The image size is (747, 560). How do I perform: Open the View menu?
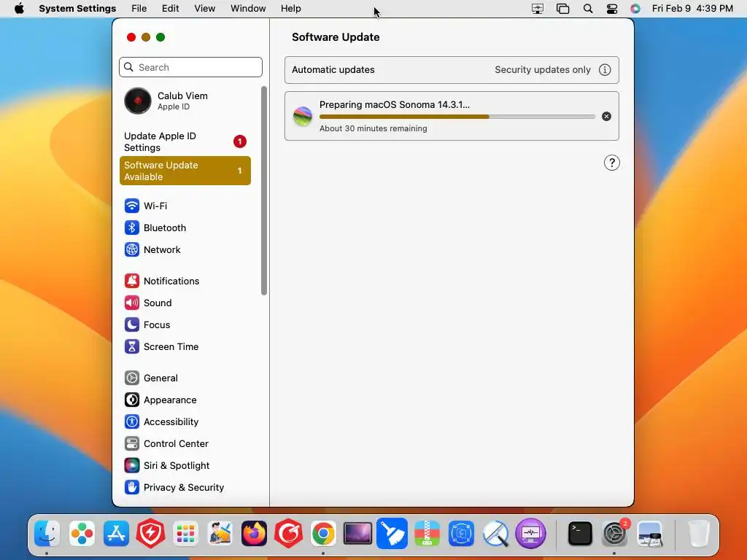pos(205,9)
